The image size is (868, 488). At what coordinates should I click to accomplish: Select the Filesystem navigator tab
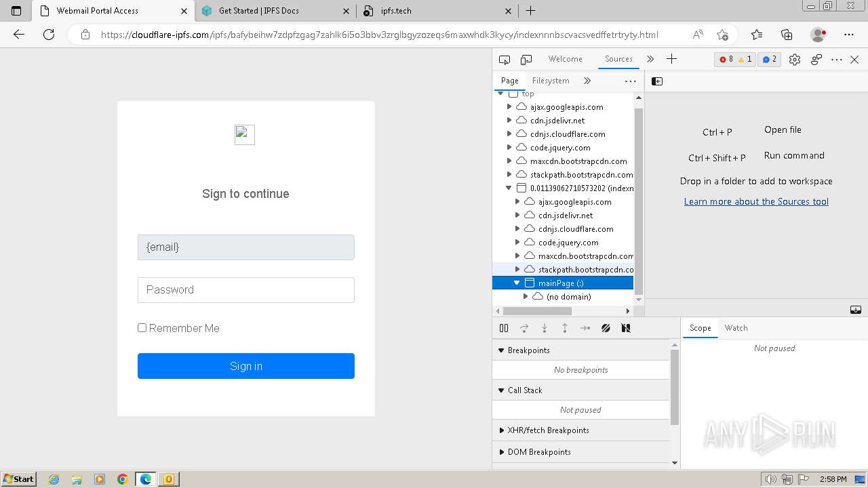551,81
